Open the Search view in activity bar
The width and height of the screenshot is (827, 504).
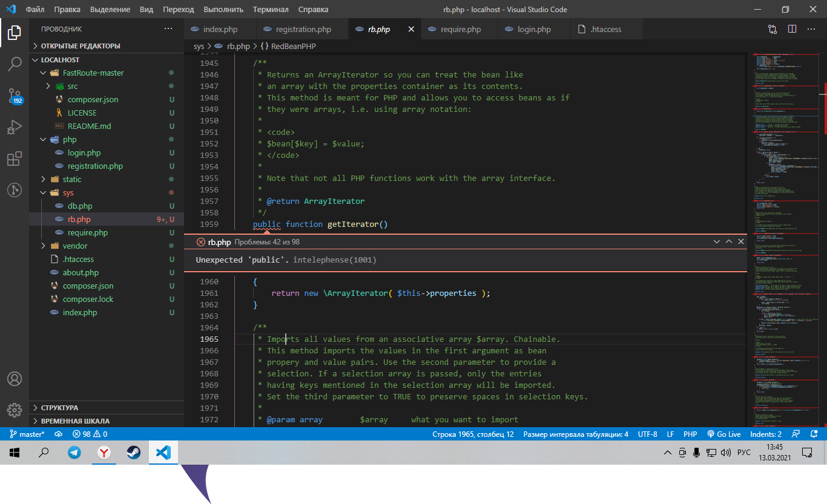coord(15,64)
